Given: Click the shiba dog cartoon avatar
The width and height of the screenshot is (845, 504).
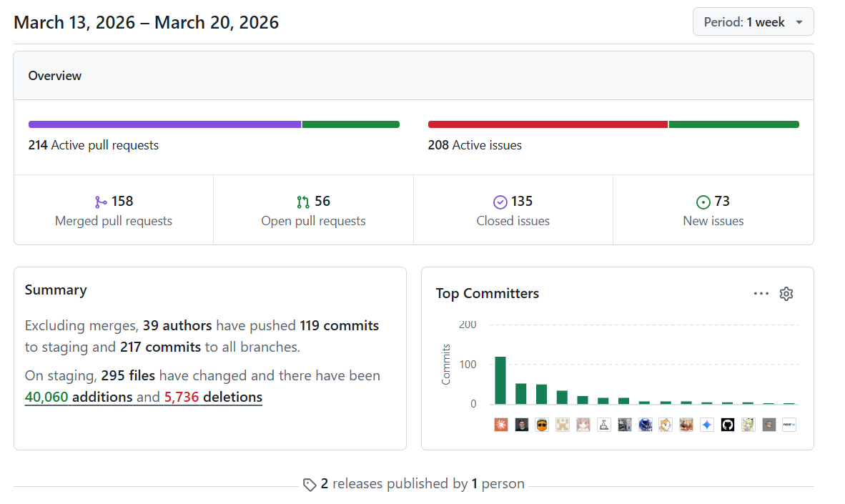Looking at the screenshot, I should [x=666, y=425].
